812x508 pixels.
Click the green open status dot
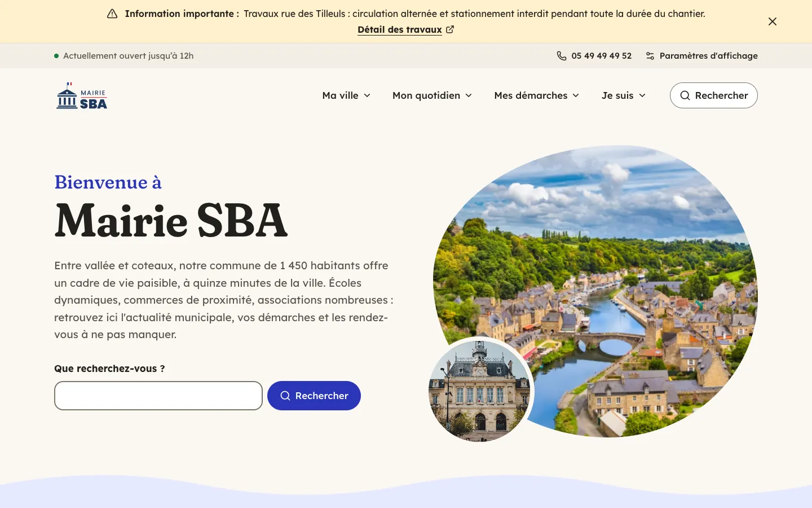coord(56,56)
